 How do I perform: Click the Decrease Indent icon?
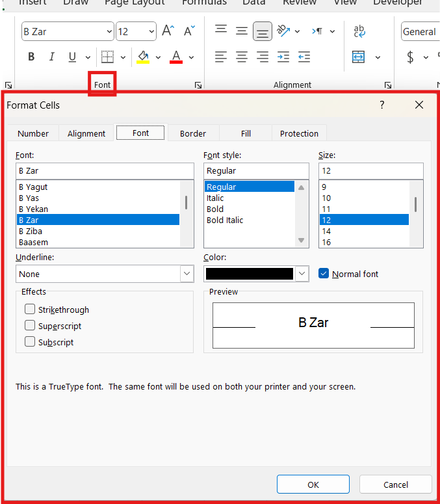click(x=304, y=57)
